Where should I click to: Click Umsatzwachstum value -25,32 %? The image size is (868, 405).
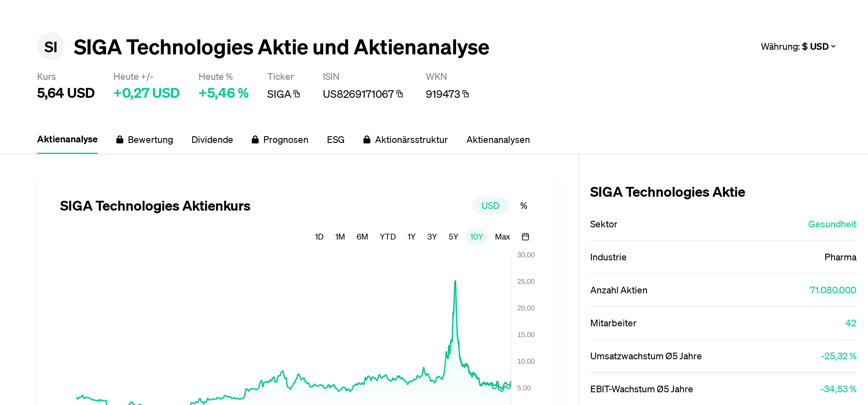click(838, 356)
